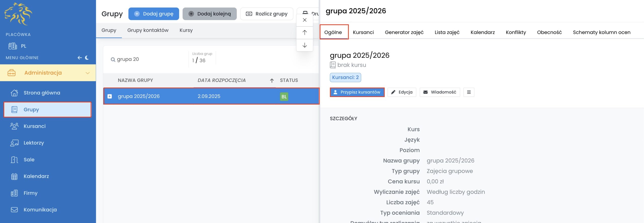The height and width of the screenshot is (223, 644).
Task: Open Kalendarz from left sidebar
Action: pyautogui.click(x=36, y=176)
